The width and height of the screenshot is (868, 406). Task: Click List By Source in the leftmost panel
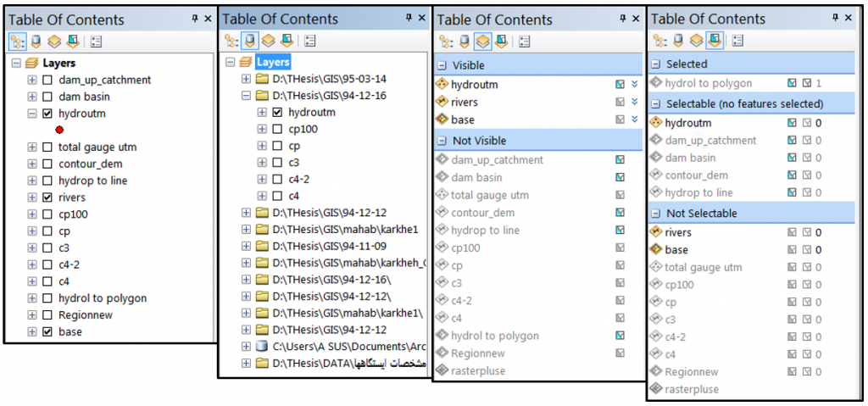click(x=35, y=40)
